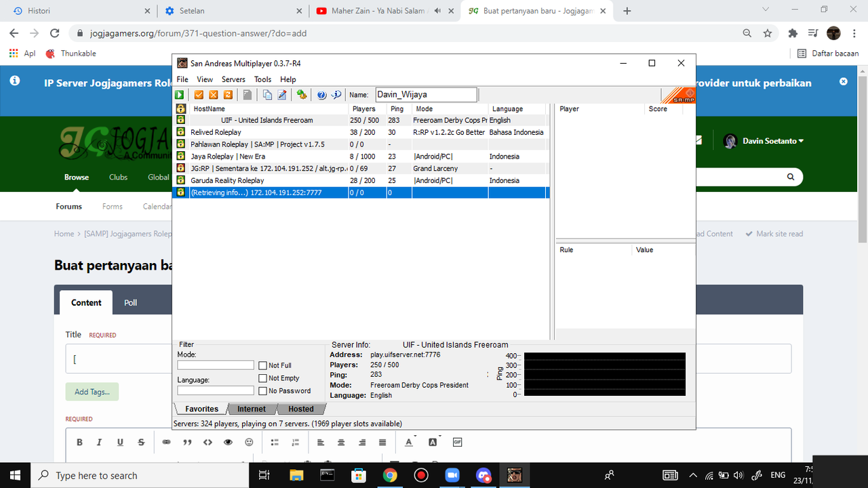Viewport: 868px width, 488px height.
Task: Open the Help menu in SA-MP
Action: coord(288,79)
